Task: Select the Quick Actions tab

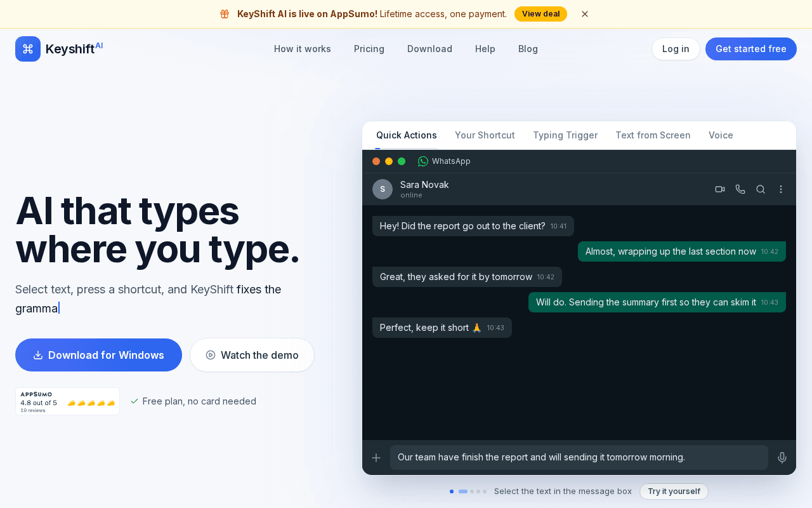Action: [x=407, y=135]
